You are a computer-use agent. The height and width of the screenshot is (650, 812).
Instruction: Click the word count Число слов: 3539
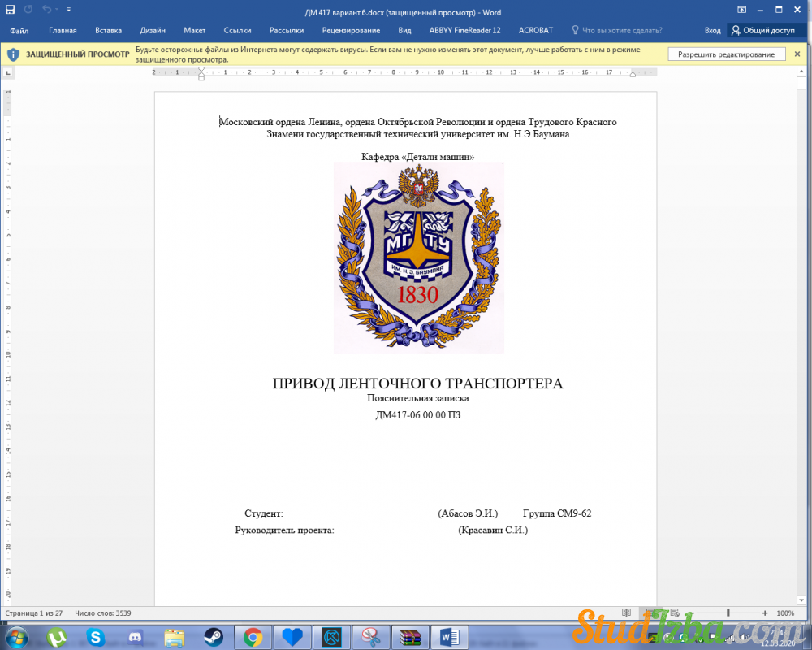click(103, 613)
